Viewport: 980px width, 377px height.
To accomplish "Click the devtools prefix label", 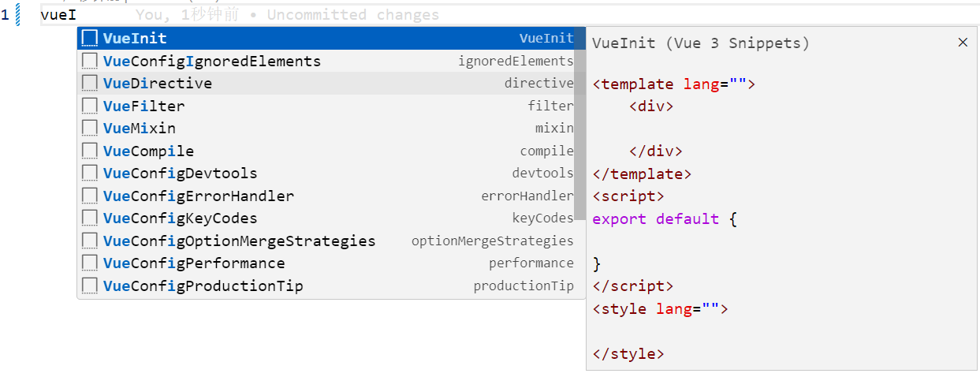I will click(x=543, y=173).
